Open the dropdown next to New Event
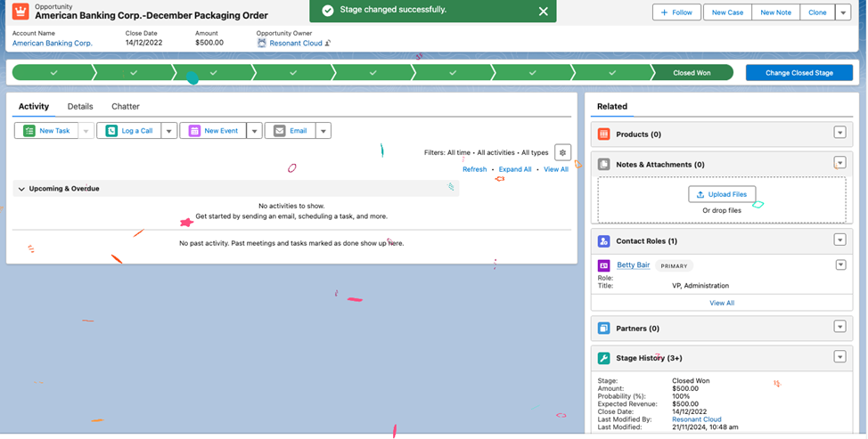Screen dimensions: 868x439 coord(254,131)
